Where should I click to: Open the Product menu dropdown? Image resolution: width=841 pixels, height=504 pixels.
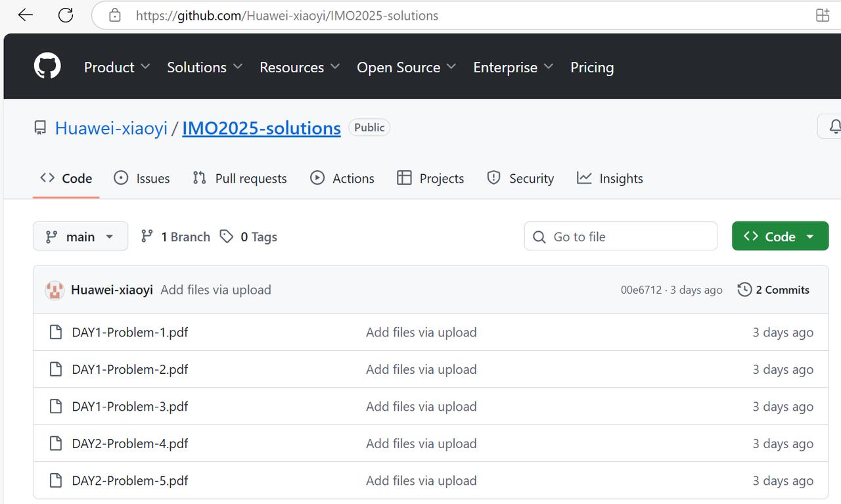click(x=117, y=67)
